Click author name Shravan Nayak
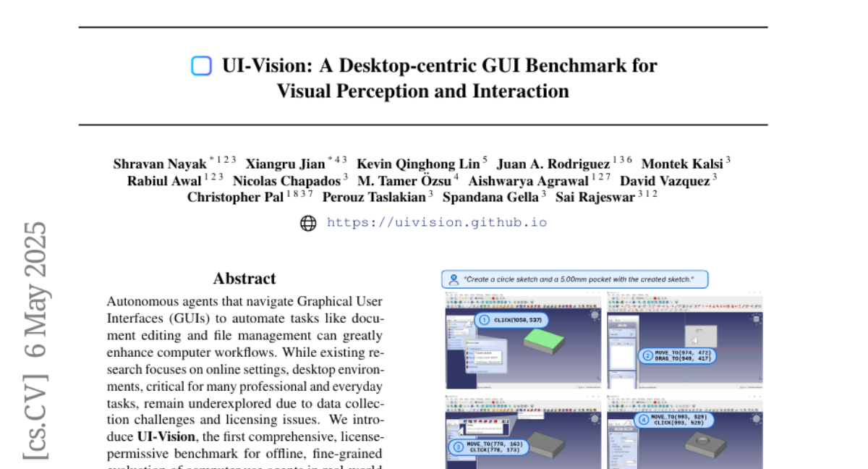The width and height of the screenshot is (868, 469). click(x=160, y=164)
